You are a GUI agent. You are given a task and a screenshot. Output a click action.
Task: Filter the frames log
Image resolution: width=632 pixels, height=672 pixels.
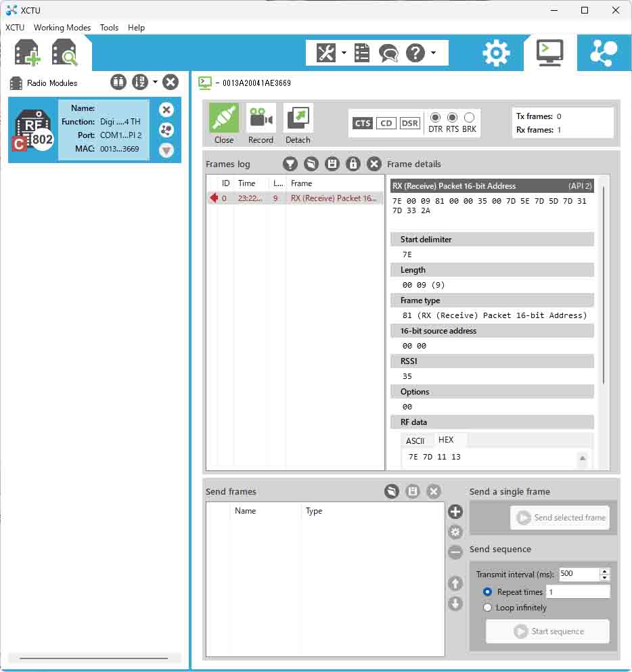tap(290, 164)
